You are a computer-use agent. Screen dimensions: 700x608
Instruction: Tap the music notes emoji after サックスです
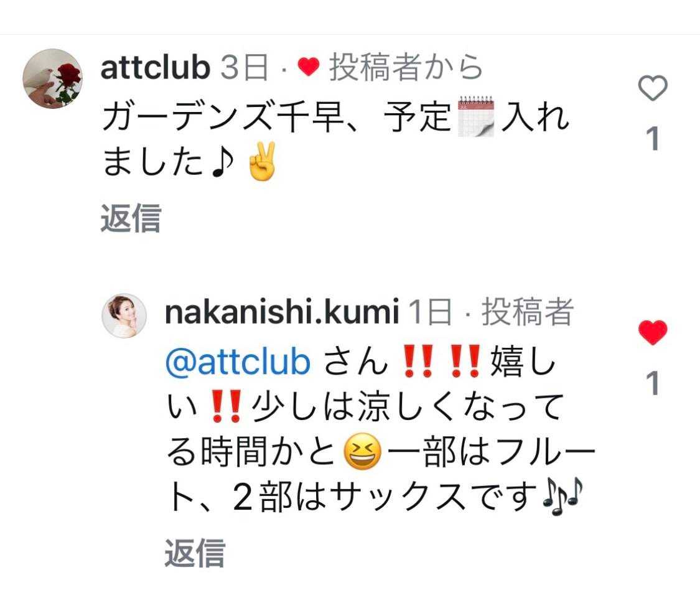tap(562, 496)
